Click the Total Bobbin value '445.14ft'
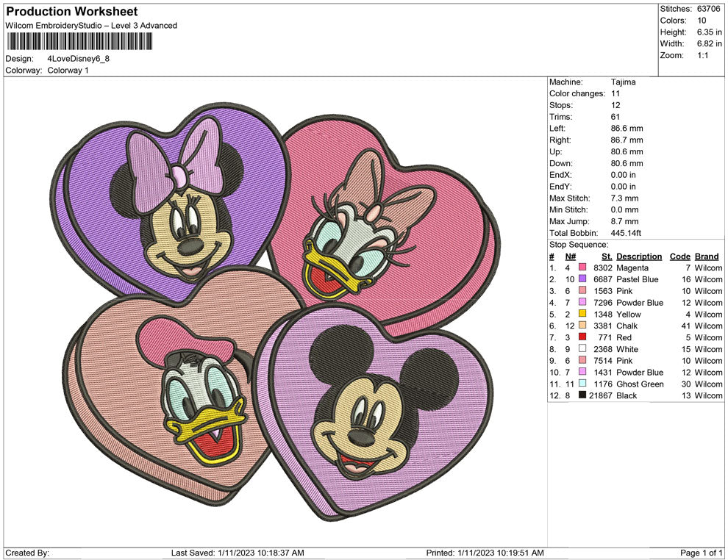728x560 pixels. (x=626, y=233)
